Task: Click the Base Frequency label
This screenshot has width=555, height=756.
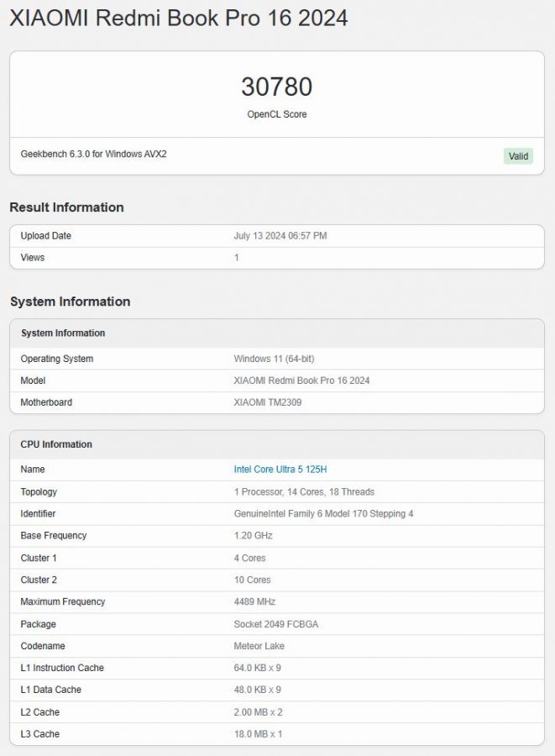Action: [x=54, y=535]
